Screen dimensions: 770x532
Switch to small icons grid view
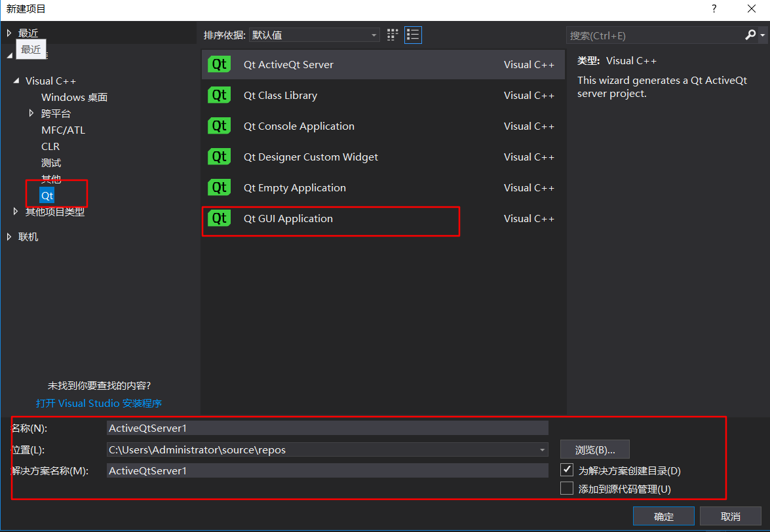point(393,35)
